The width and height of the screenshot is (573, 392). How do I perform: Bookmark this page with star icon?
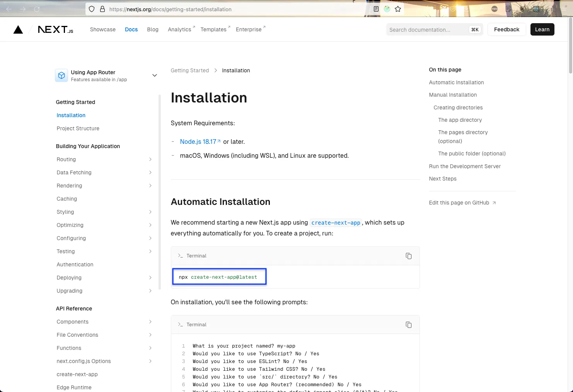tap(398, 9)
